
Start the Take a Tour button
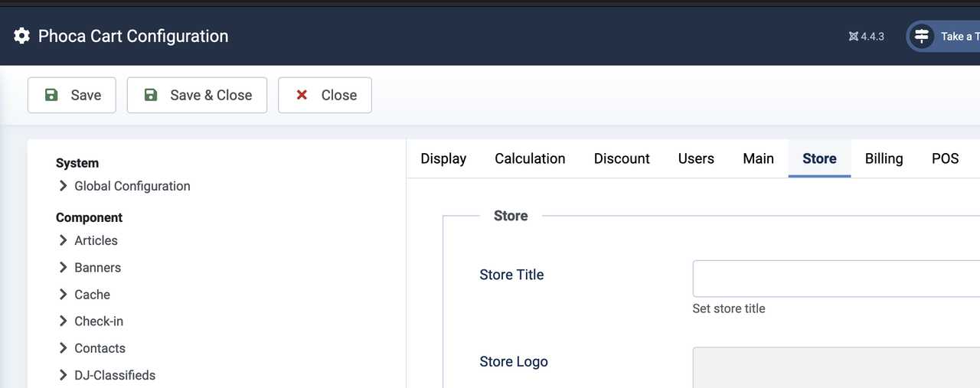click(x=943, y=36)
